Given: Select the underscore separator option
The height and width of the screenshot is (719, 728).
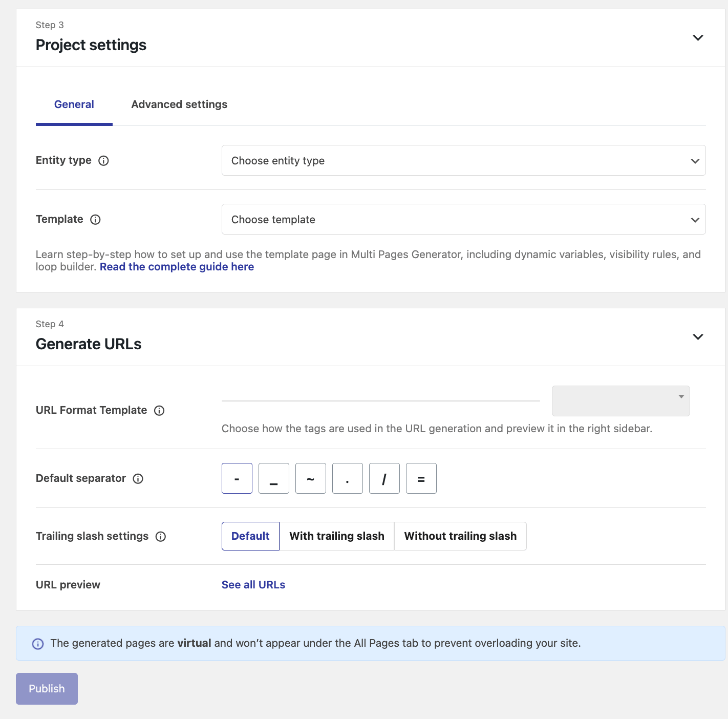Looking at the screenshot, I should 274,478.
